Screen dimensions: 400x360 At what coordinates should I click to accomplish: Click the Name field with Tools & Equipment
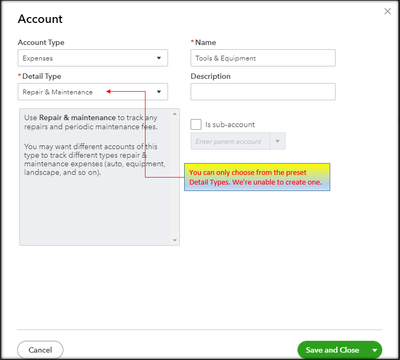pos(263,58)
